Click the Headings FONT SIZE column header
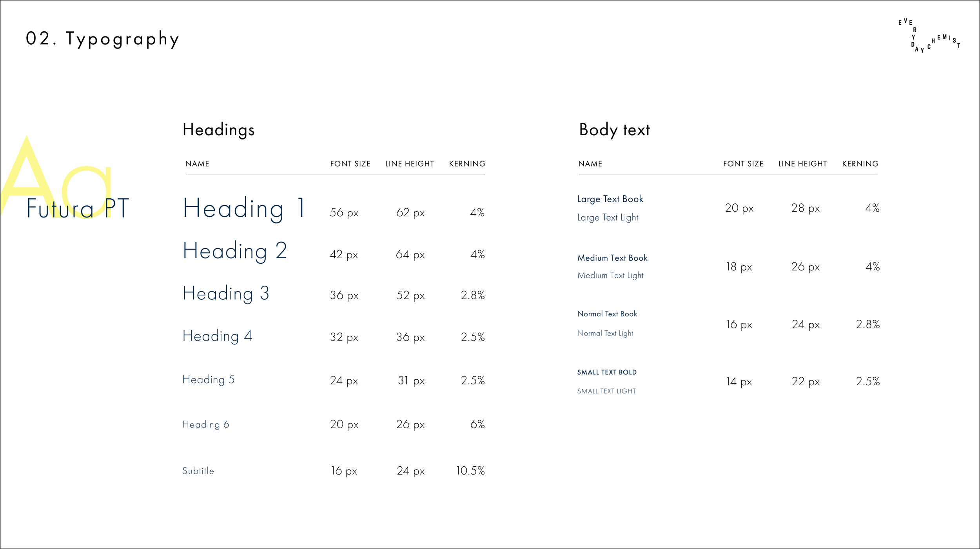 350,164
